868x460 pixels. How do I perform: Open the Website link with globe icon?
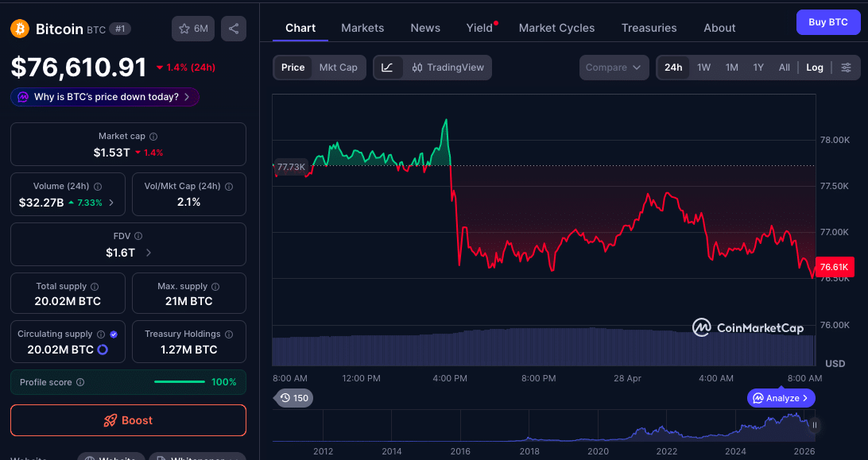click(111, 458)
